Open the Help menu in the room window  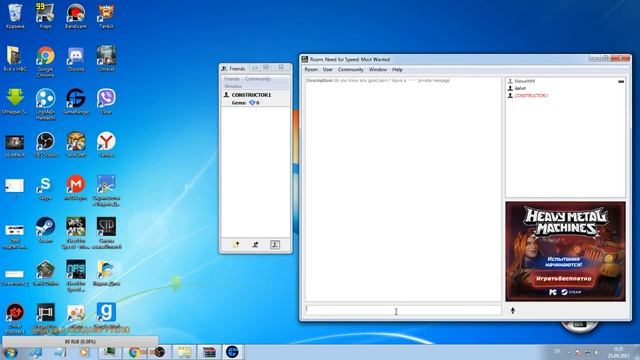click(397, 70)
